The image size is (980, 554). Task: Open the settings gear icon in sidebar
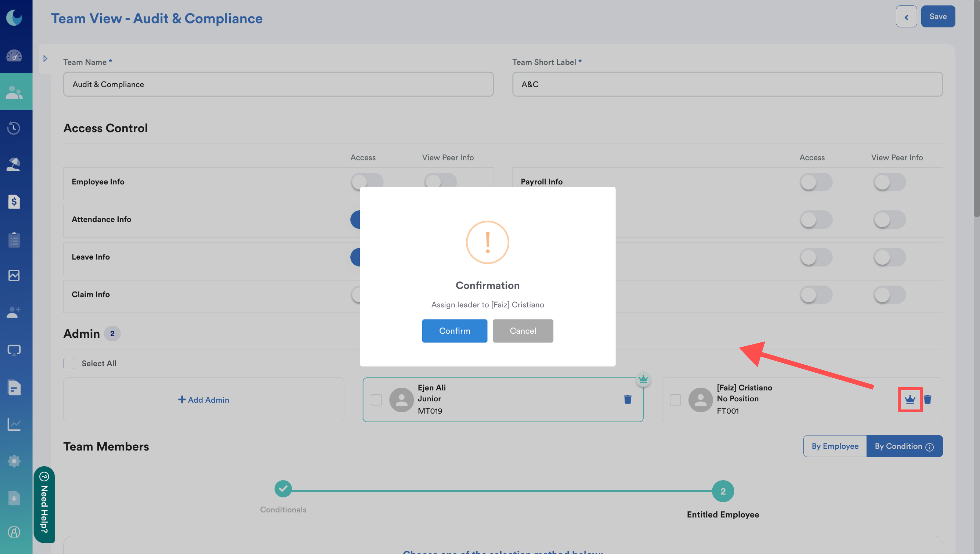[x=14, y=461]
